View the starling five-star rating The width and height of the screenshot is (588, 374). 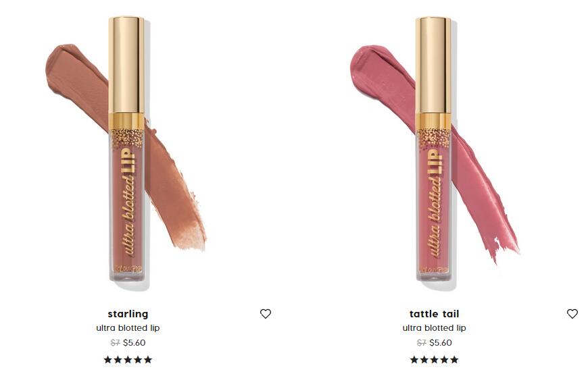pos(128,360)
